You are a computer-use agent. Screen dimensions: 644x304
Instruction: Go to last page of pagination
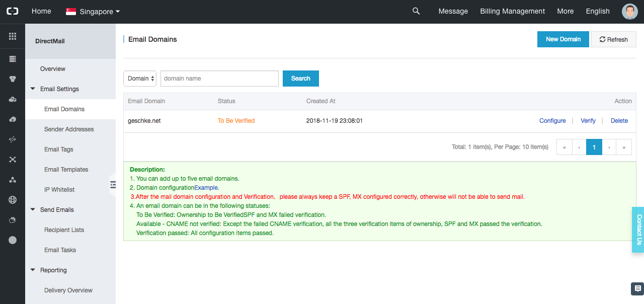point(624,147)
